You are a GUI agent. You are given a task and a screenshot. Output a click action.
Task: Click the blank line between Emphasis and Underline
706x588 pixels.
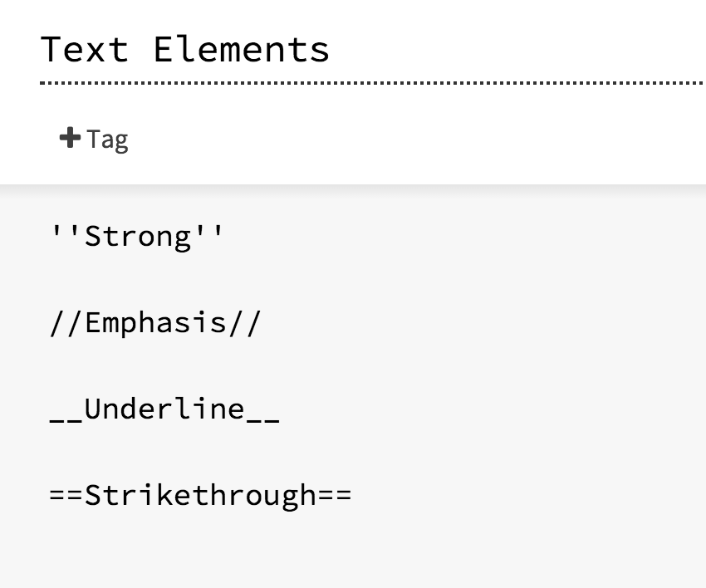pos(249,366)
